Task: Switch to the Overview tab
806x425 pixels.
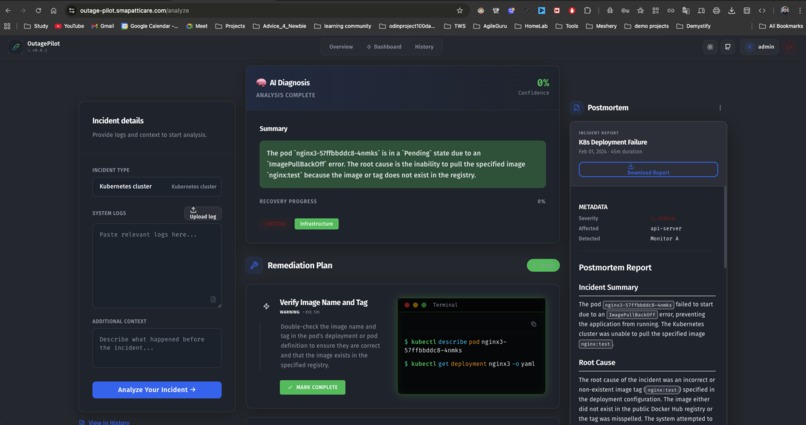Action: pyautogui.click(x=341, y=47)
